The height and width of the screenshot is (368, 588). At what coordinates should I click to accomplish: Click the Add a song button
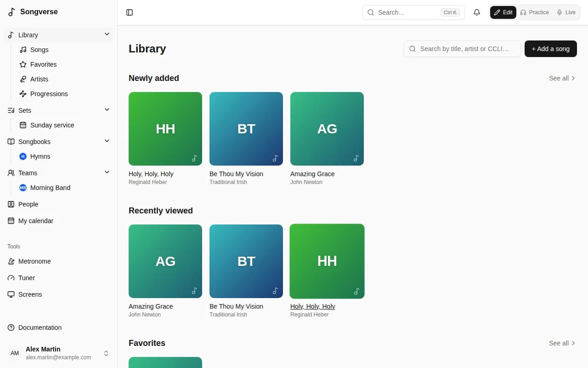[551, 49]
